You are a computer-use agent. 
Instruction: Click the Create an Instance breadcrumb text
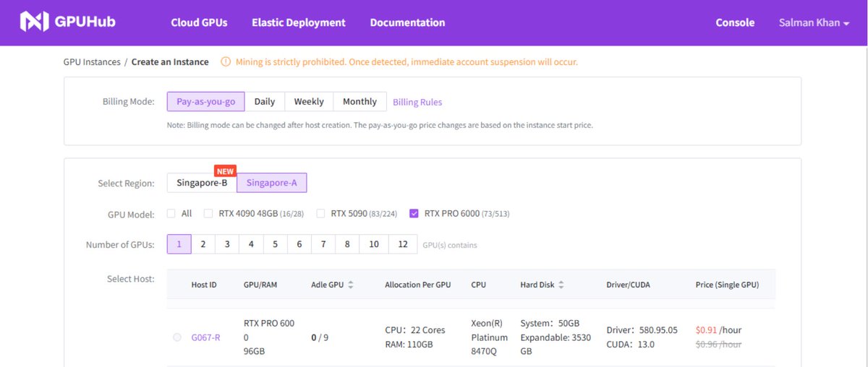point(170,62)
